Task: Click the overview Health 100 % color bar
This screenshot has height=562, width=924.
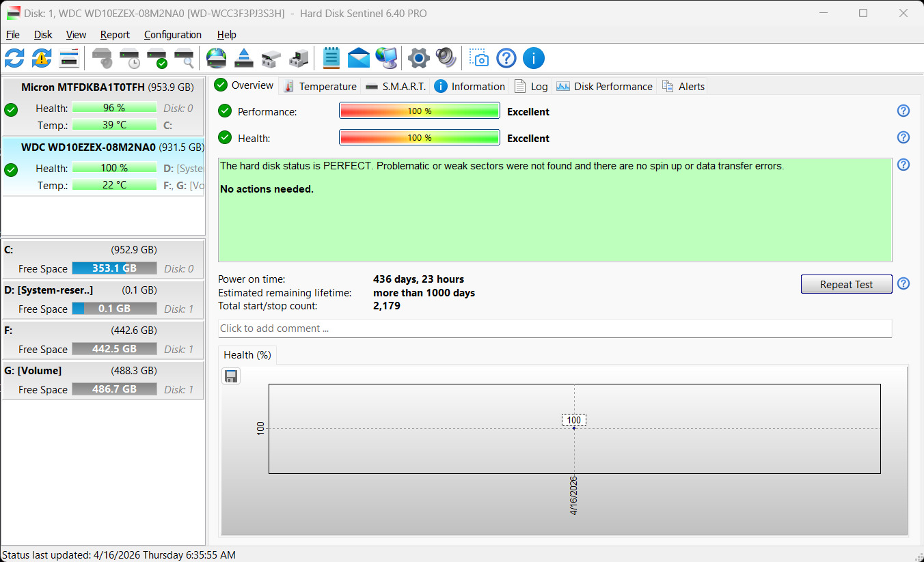Action: point(420,137)
